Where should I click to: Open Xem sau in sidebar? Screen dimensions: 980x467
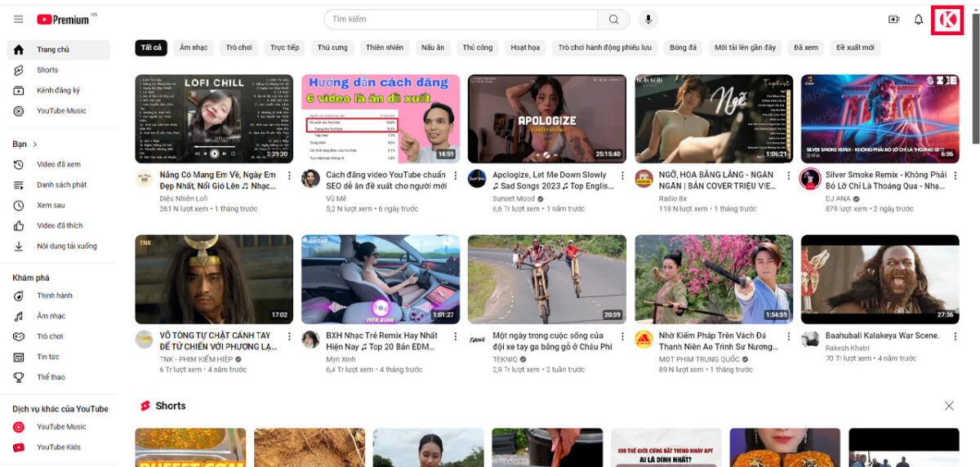click(58, 206)
